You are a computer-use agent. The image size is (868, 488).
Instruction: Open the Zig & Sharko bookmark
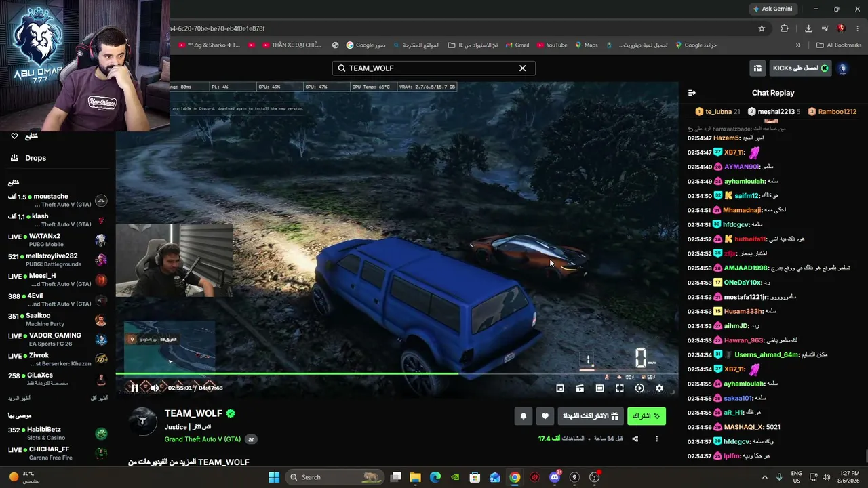tap(210, 45)
